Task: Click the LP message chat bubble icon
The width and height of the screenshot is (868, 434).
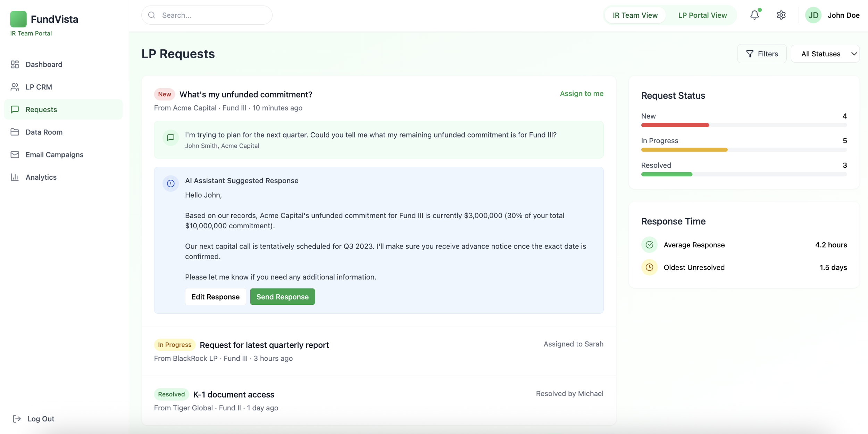Action: (170, 138)
